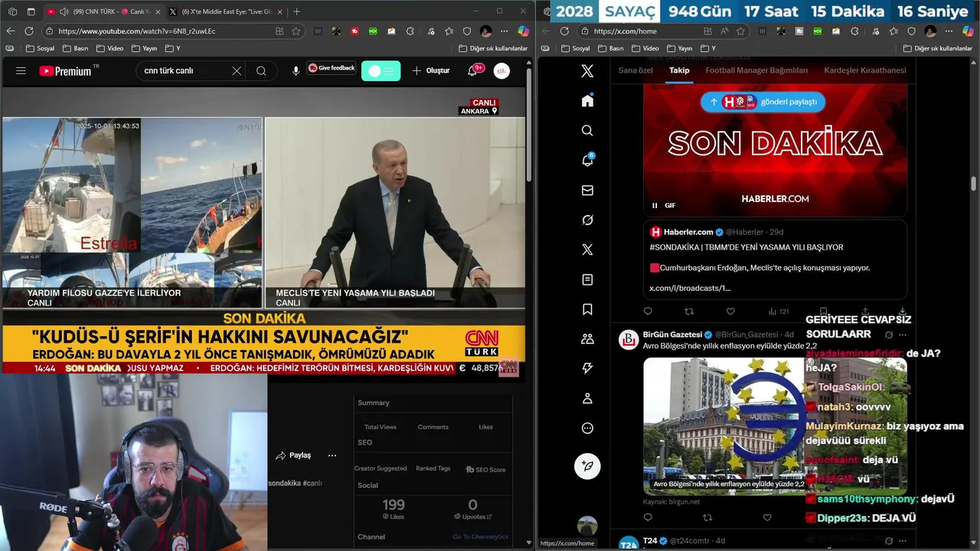Screen dimensions: 980x551
Task: Open BirGün Gazetesi profile name
Action: click(672, 334)
